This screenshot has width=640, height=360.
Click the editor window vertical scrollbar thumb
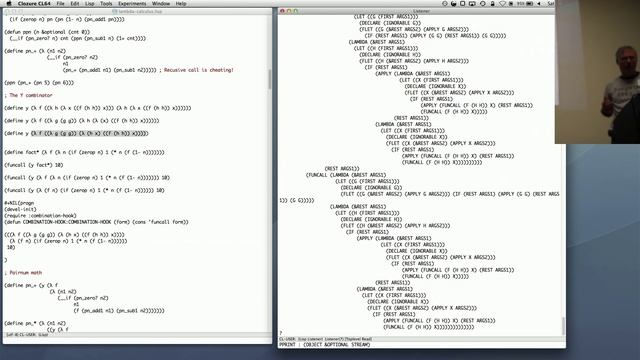coord(269,79)
